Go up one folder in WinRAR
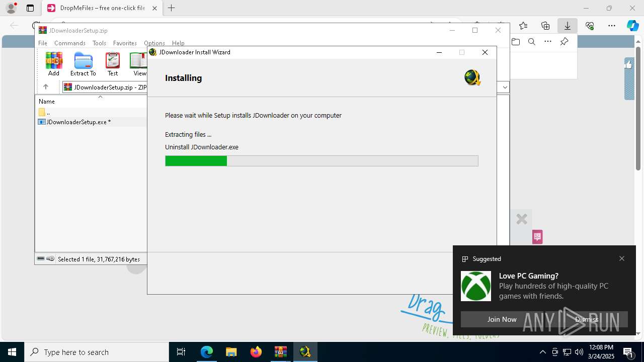This screenshot has height=362, width=644. [x=46, y=87]
